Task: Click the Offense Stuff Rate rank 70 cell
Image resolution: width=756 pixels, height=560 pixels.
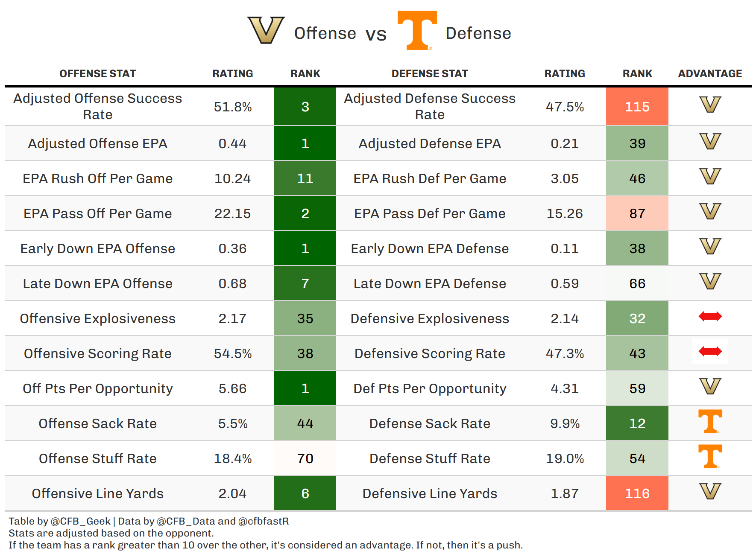Action: coord(305,458)
